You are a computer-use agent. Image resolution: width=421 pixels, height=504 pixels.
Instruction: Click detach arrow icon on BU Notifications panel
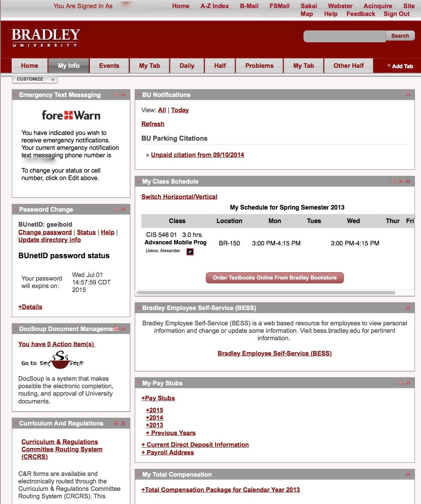pos(408,95)
